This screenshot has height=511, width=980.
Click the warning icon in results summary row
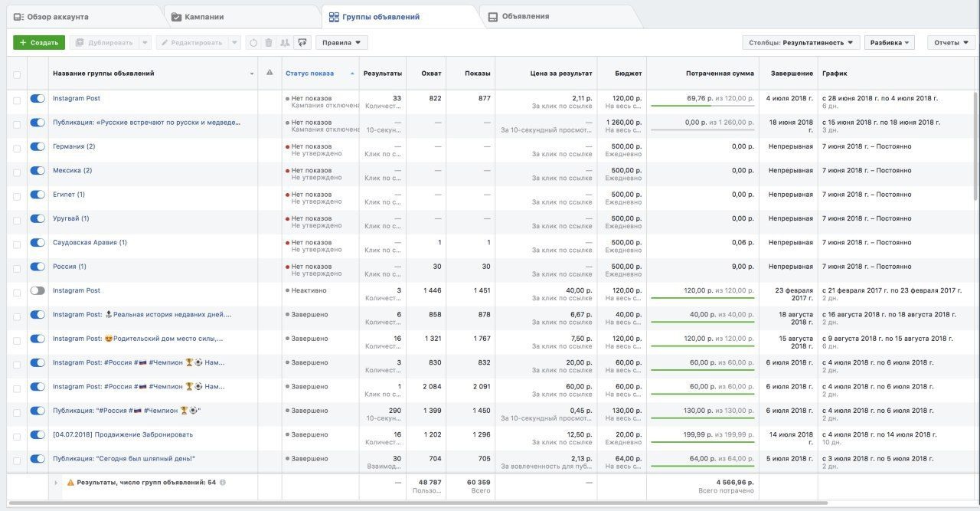point(70,483)
